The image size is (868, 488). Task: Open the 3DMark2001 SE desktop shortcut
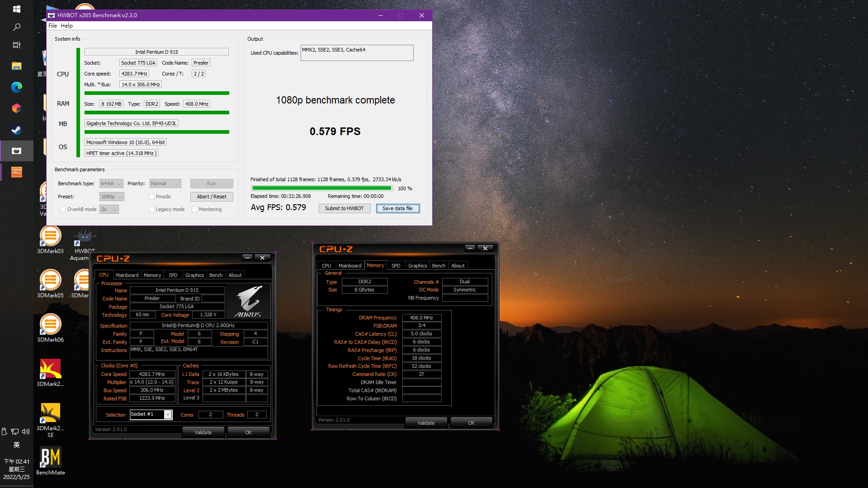pos(50,420)
